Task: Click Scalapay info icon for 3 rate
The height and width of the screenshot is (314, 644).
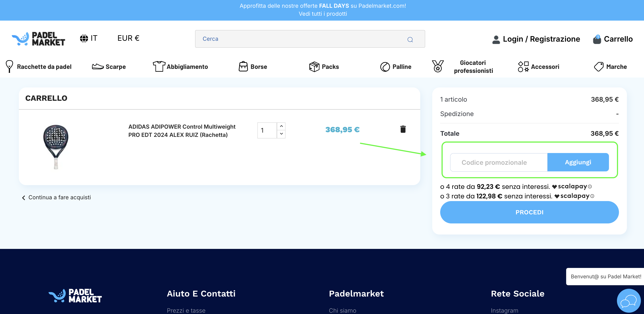Action: [x=592, y=196]
